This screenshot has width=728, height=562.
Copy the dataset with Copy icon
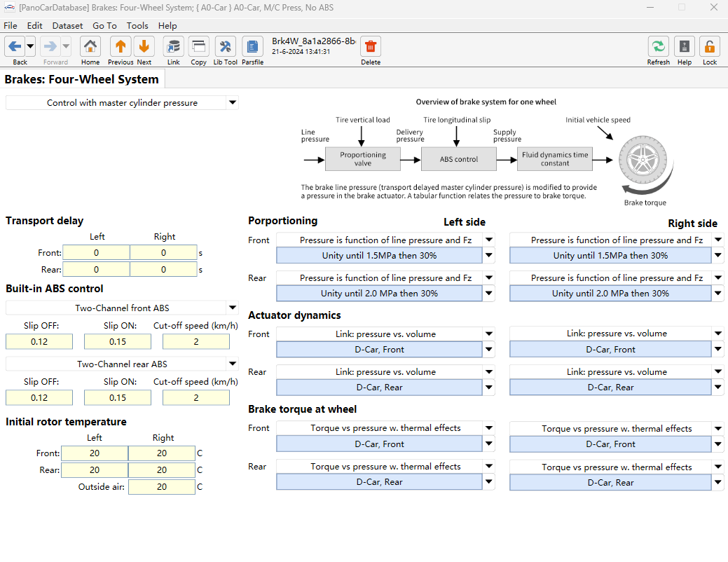pyautogui.click(x=199, y=46)
